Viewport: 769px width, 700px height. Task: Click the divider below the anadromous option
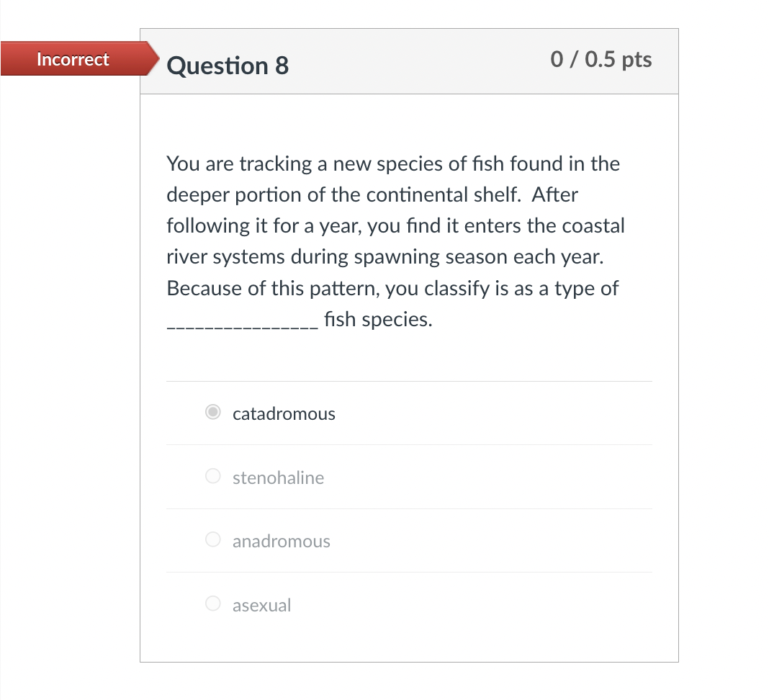coord(409,572)
